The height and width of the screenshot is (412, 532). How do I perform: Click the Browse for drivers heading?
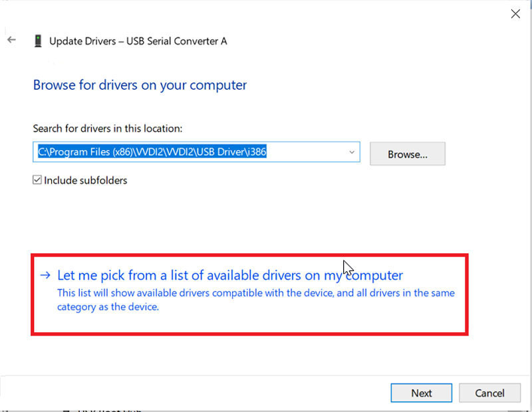(x=140, y=85)
